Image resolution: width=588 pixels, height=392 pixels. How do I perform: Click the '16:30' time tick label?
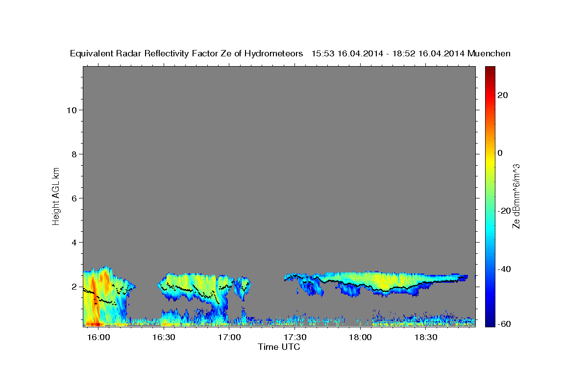pos(164,337)
